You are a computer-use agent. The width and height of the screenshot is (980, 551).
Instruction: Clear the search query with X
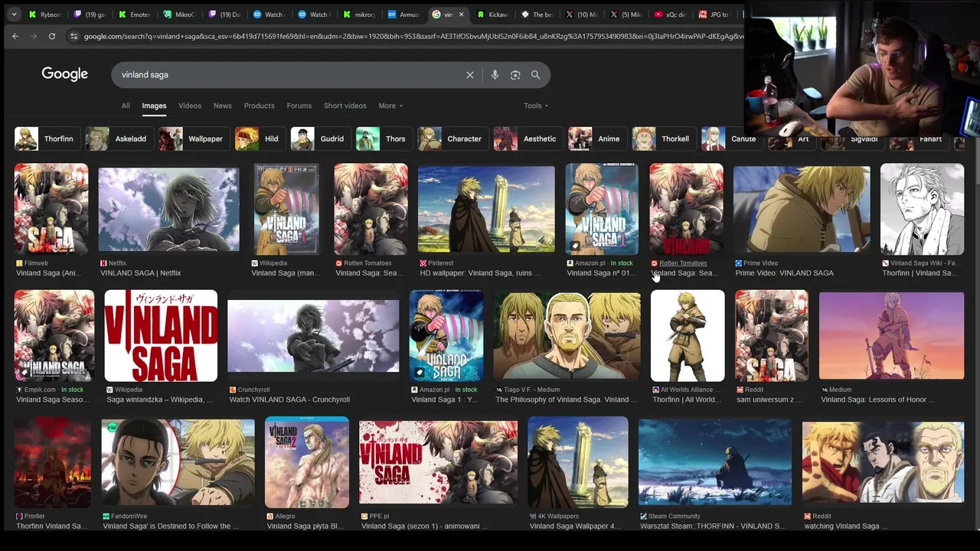pyautogui.click(x=470, y=74)
